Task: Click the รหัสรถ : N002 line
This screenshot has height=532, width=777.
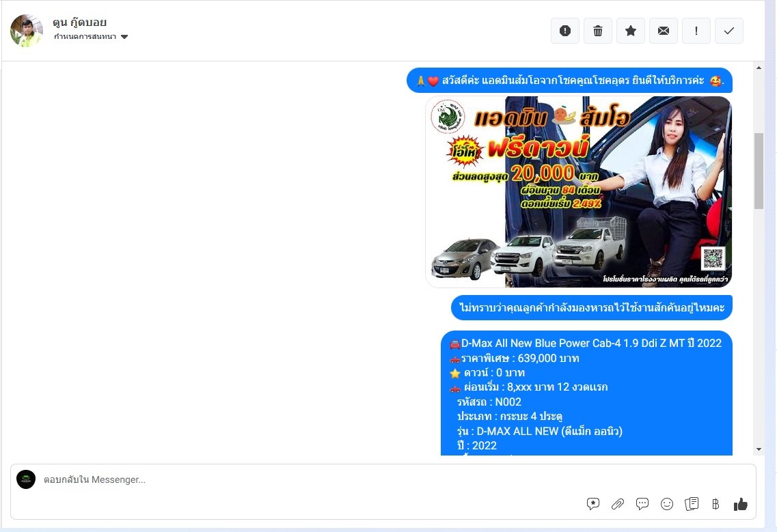Action: click(489, 402)
